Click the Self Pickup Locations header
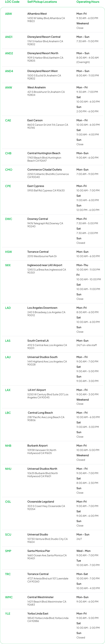This screenshot has width=105, height=644. point(42,2)
